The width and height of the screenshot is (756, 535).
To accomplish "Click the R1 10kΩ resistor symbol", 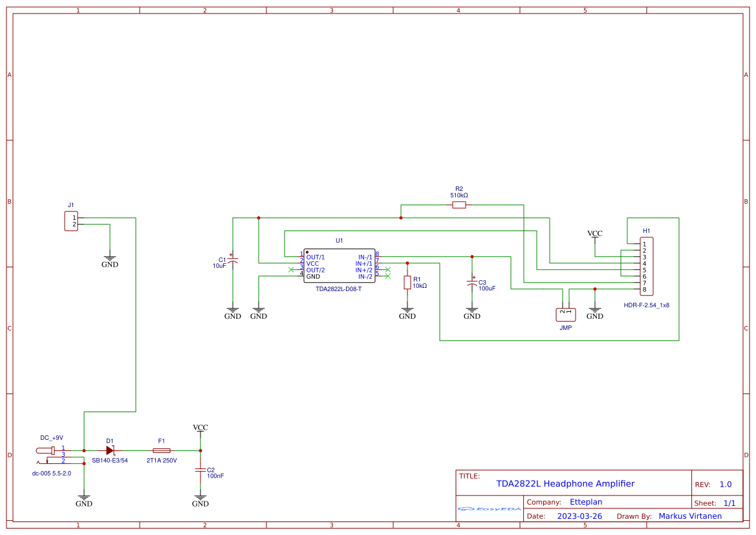I will [x=407, y=283].
